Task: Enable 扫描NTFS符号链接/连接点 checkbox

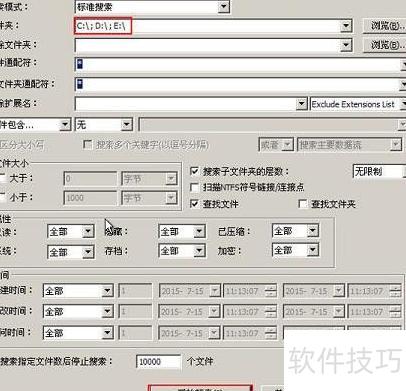Action: [194, 187]
